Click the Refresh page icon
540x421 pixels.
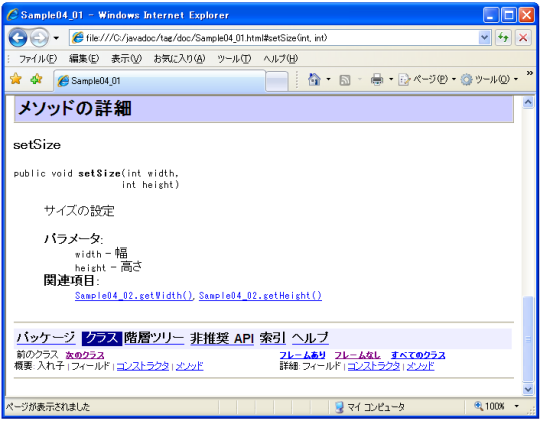point(503,38)
